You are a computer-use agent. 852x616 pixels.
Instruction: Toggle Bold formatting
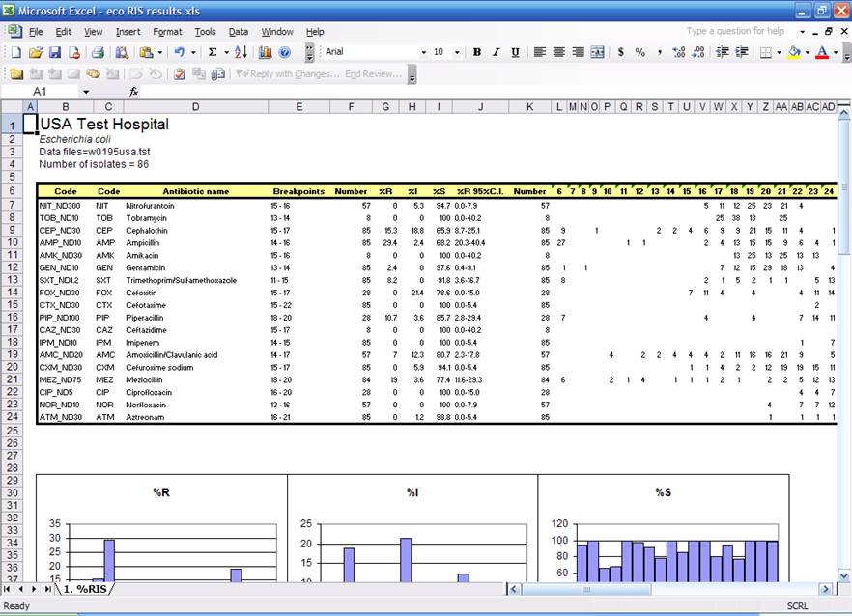point(476,52)
